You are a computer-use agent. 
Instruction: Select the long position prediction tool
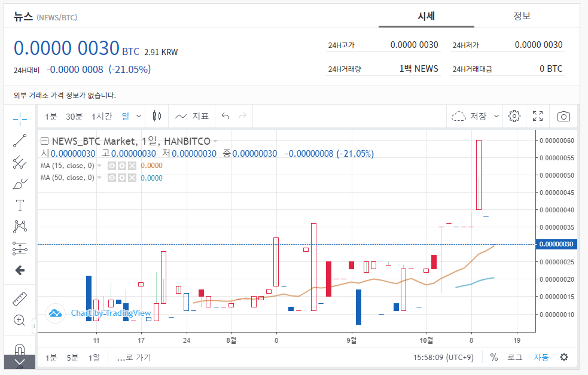pyautogui.click(x=20, y=248)
